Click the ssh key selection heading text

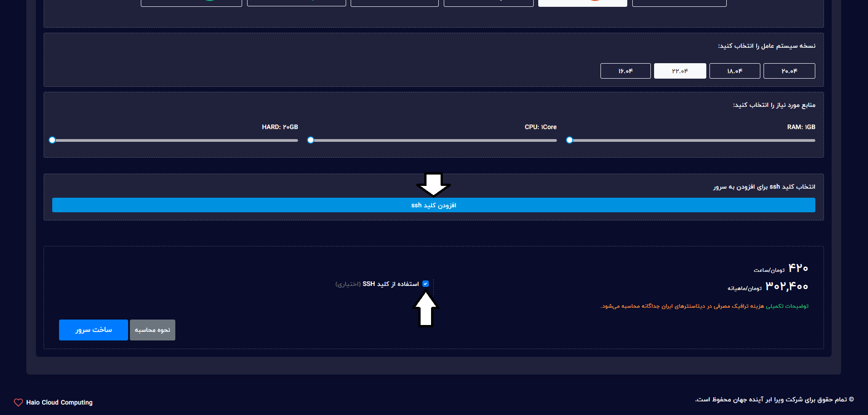click(x=764, y=187)
